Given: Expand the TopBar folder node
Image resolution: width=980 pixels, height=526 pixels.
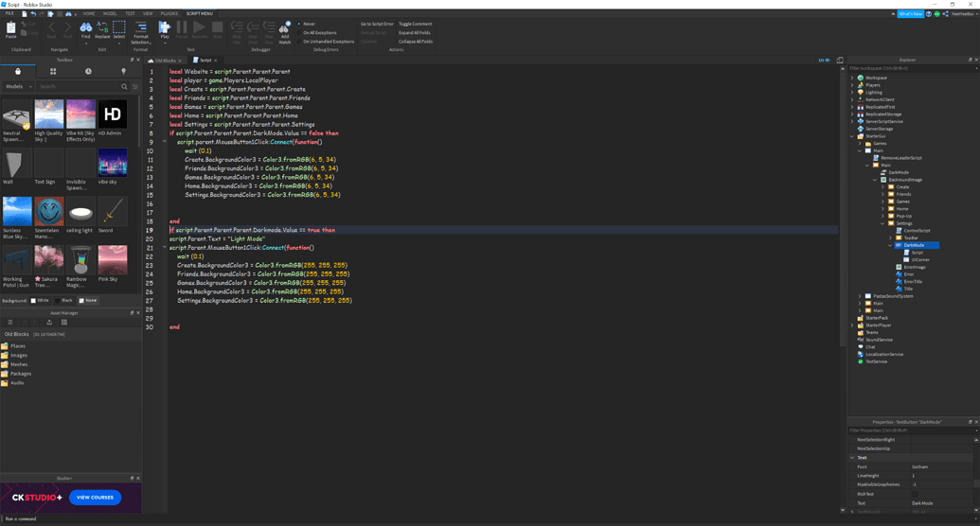Looking at the screenshot, I should coord(891,238).
